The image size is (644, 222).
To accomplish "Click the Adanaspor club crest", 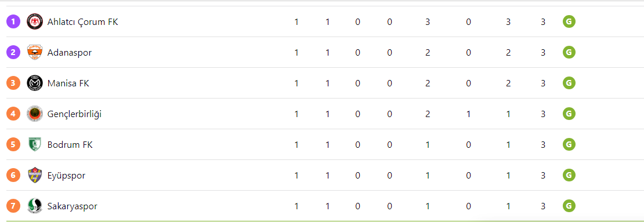I will click(34, 53).
